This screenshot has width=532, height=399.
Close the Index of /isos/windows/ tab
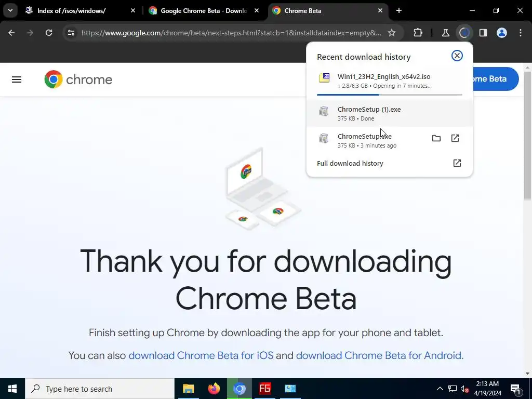pyautogui.click(x=133, y=10)
